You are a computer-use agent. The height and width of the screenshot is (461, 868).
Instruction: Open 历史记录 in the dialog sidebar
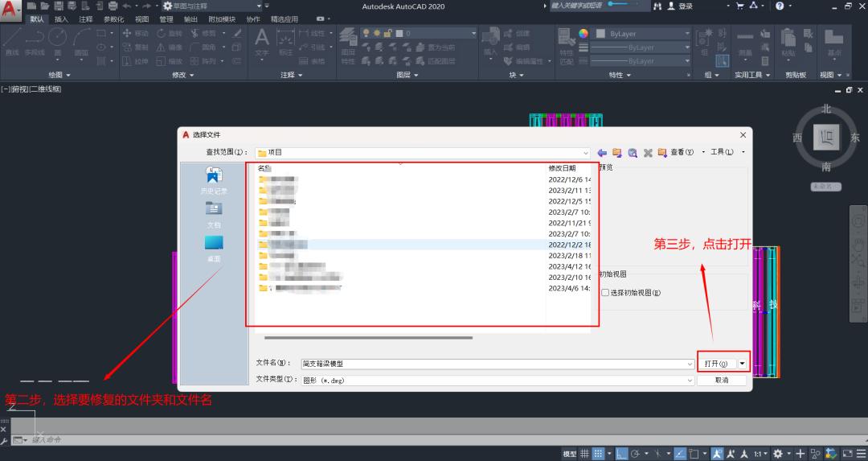214,180
